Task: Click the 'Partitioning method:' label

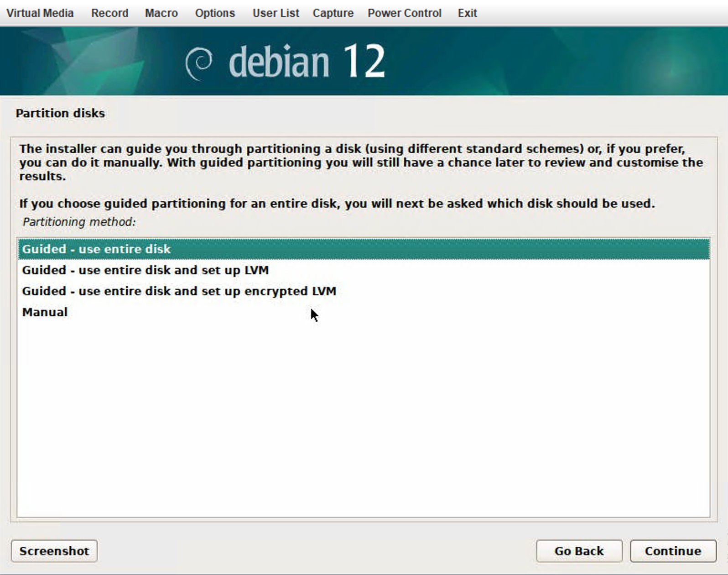Action: tap(79, 222)
